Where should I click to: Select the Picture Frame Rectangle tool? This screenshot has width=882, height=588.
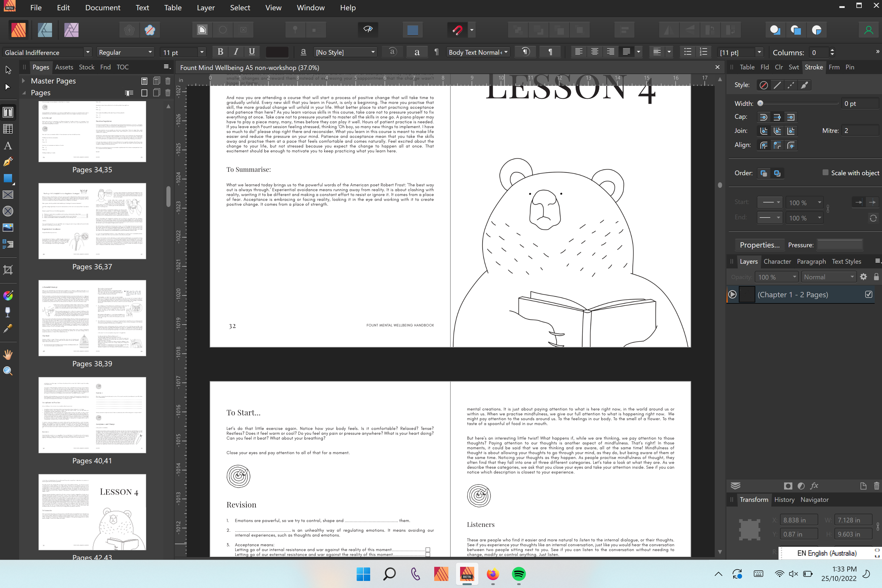point(8,195)
